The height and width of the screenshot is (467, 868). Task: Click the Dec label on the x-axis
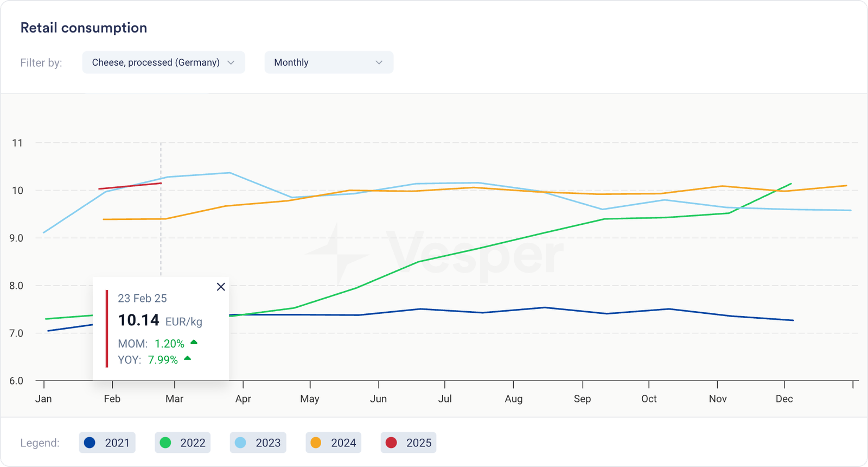[784, 399]
